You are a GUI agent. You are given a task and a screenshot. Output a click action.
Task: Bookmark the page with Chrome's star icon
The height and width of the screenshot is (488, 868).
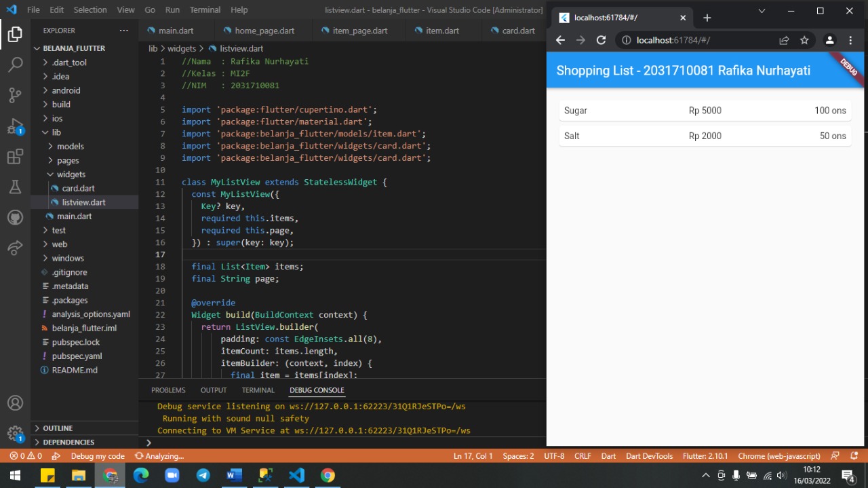coord(804,40)
